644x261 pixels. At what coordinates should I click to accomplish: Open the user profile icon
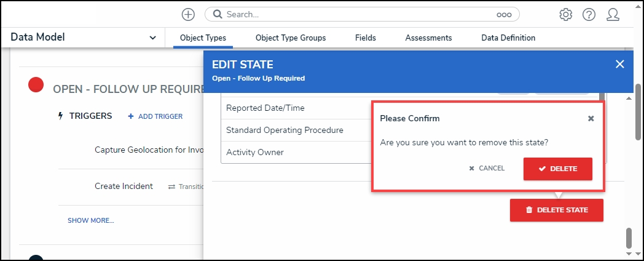pos(613,14)
